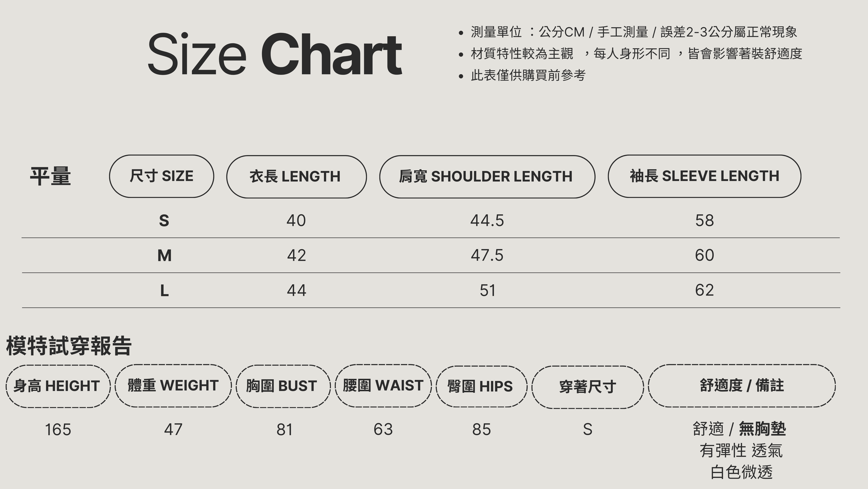Click the 44.5 shoulder value
868x489 pixels.
(x=487, y=221)
